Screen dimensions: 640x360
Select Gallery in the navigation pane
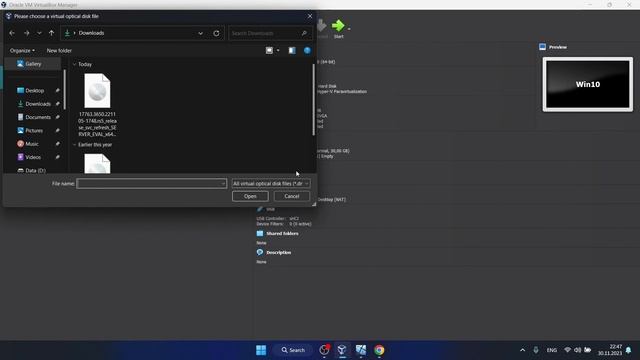click(33, 64)
